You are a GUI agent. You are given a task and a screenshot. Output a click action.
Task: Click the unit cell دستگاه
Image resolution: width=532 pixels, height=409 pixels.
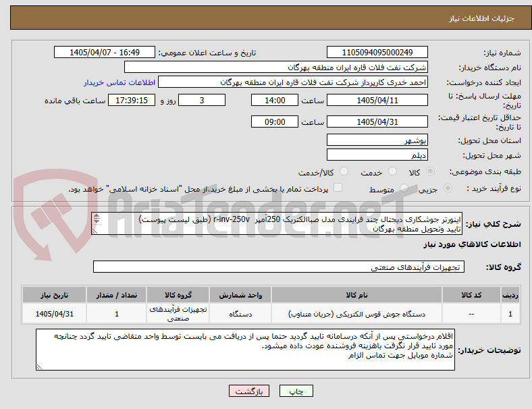coord(240,314)
